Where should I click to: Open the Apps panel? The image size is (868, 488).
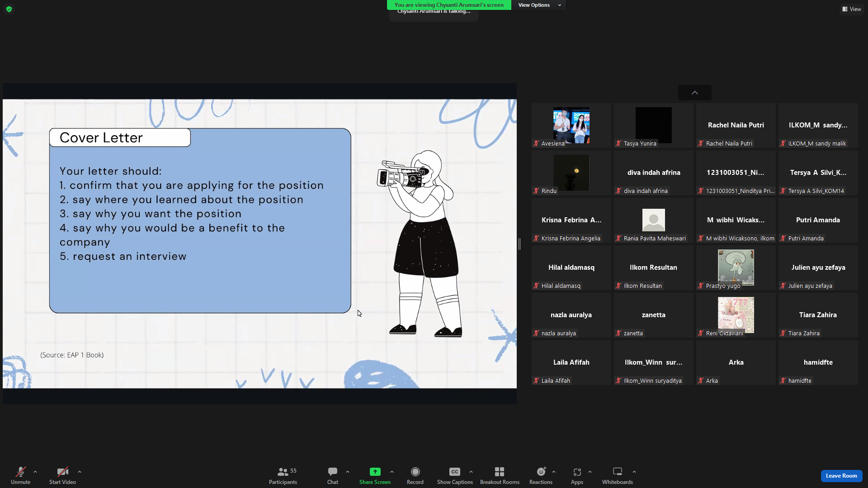point(577,475)
